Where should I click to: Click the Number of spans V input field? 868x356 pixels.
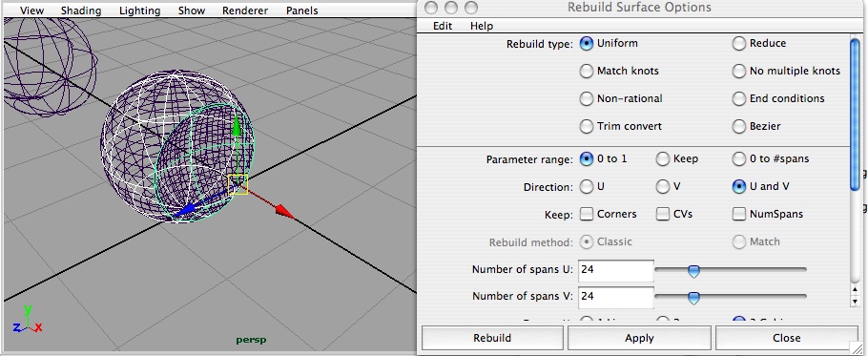(615, 297)
